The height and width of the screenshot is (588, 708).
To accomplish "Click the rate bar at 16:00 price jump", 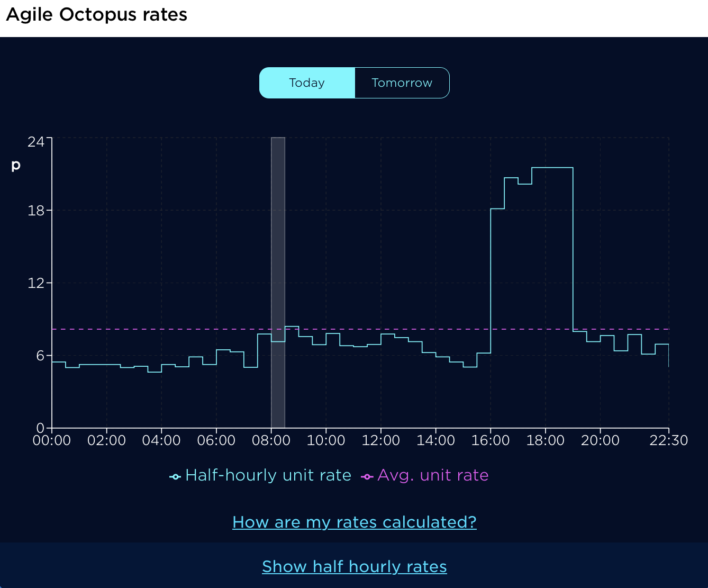I will click(497, 209).
